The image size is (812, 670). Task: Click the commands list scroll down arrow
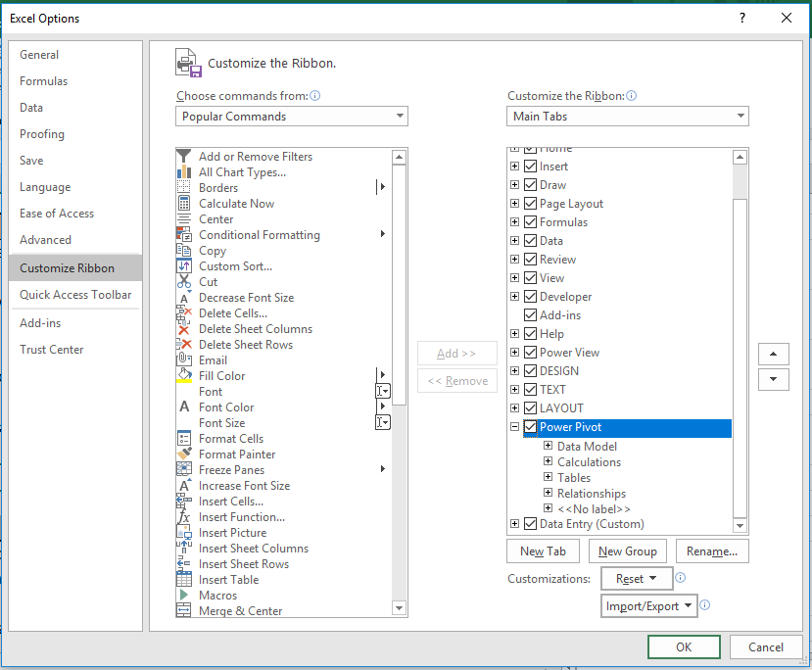[x=399, y=608]
